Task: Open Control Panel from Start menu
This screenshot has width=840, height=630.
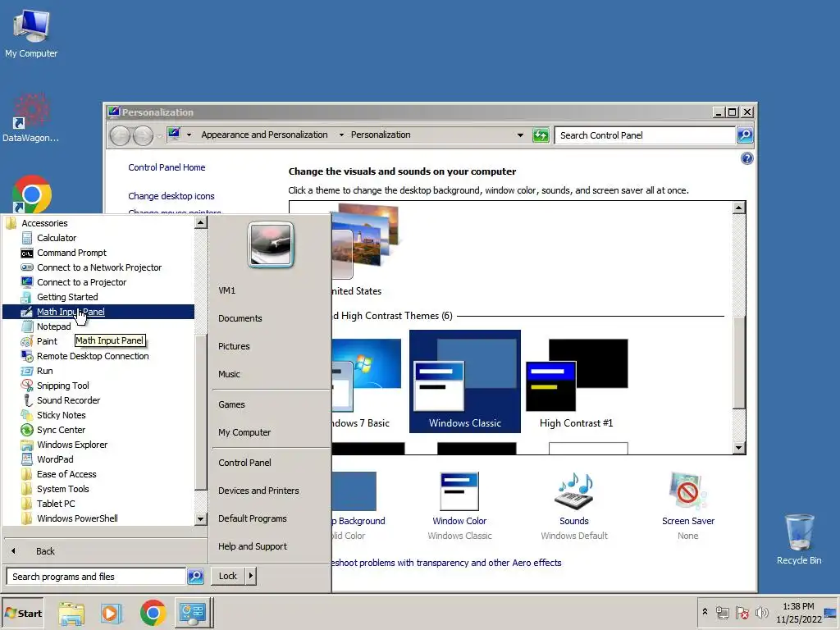Action: (x=244, y=463)
